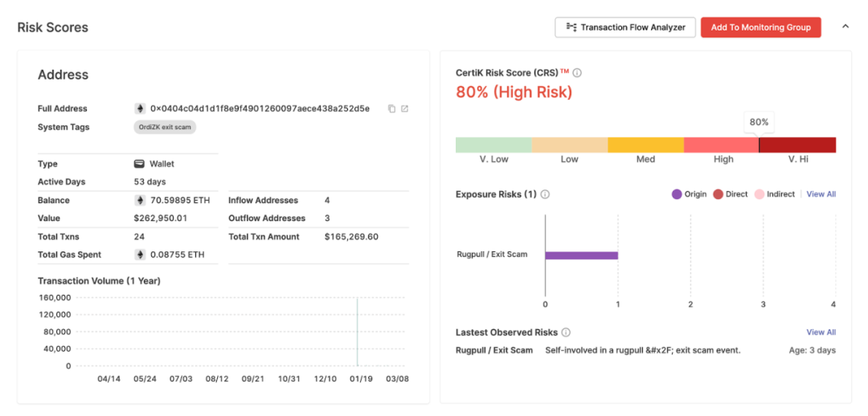This screenshot has height=416, width=868.
Task: Click the Ethereum icon beside full address
Action: tap(140, 108)
